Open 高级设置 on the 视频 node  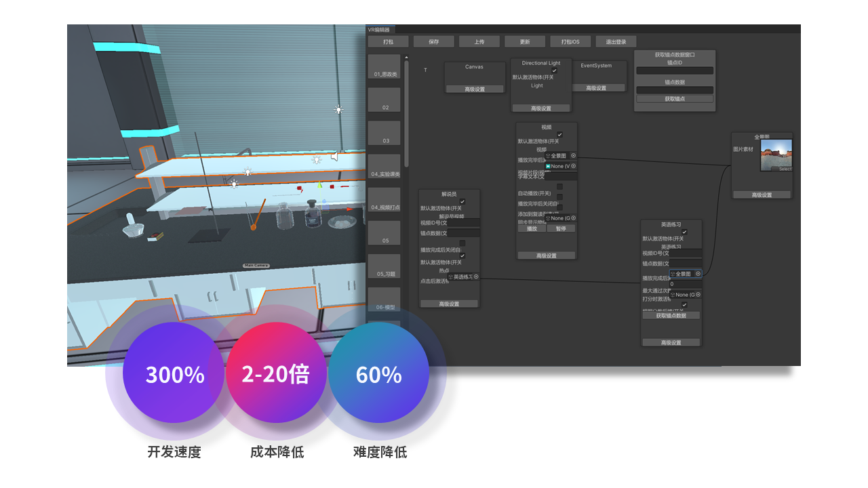tap(546, 256)
